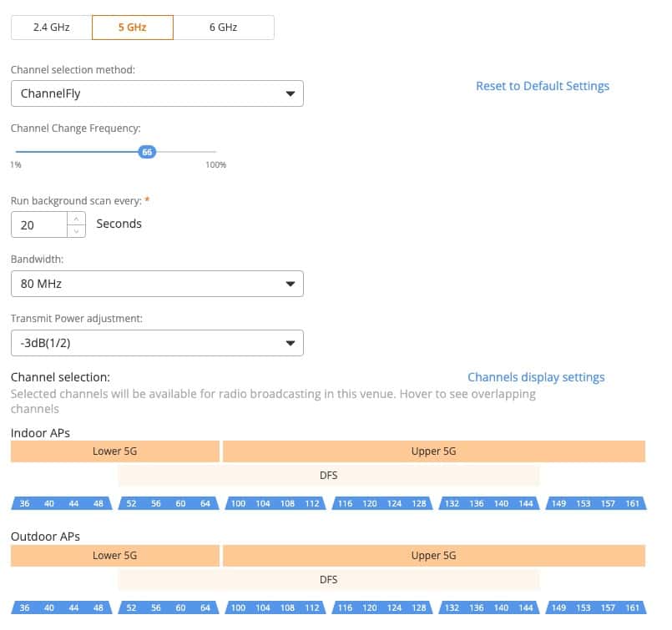Screen dimensions: 672x630
Task: Open the Transmit Power adjustment dropdown
Action: [x=157, y=343]
